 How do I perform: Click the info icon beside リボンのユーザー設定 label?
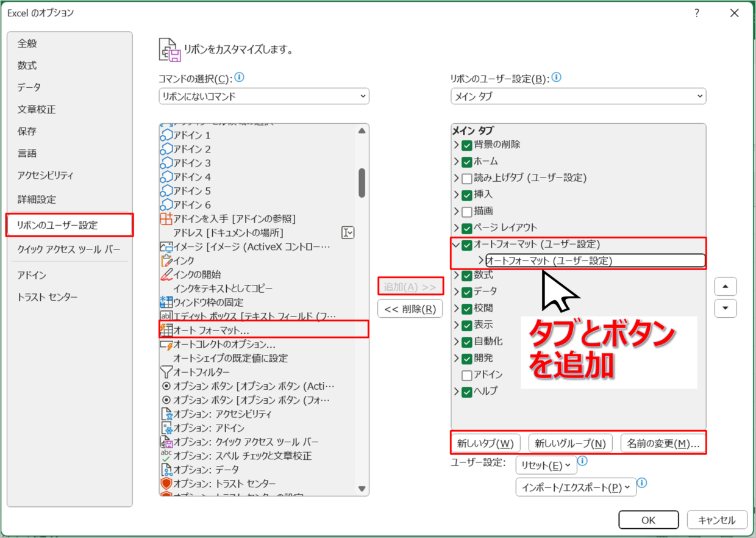pyautogui.click(x=556, y=77)
